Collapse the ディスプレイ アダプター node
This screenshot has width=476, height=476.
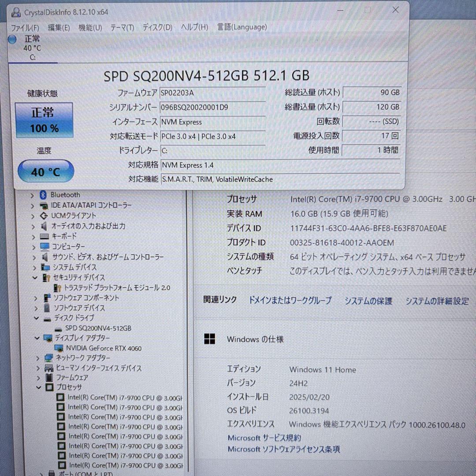pos(37,338)
